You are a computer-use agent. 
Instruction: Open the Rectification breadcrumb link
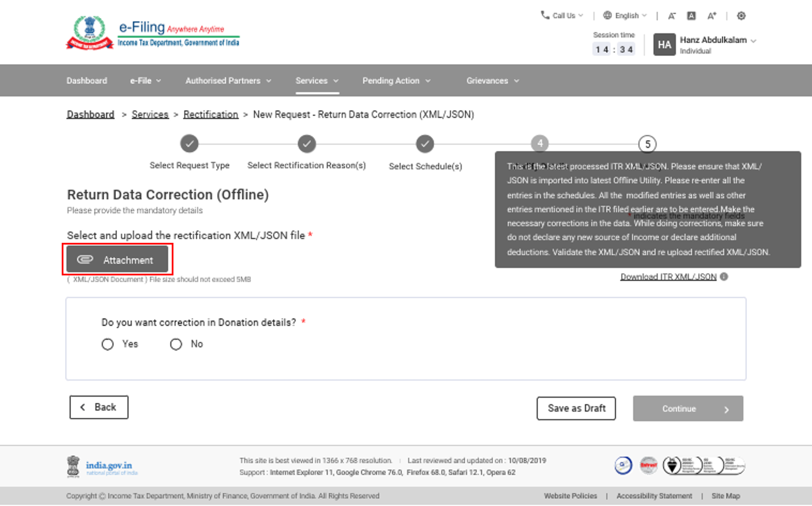coord(211,115)
